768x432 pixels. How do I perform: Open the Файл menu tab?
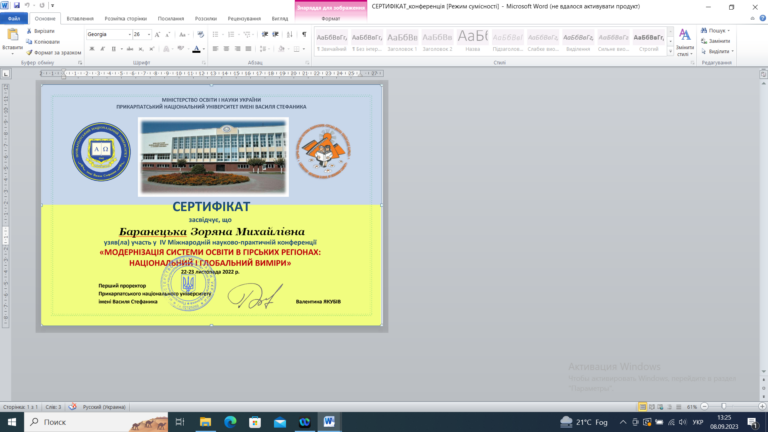click(14, 19)
